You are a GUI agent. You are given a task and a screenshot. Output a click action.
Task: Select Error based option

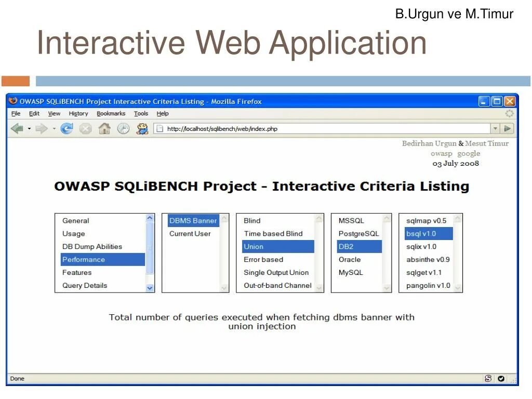(x=278, y=260)
